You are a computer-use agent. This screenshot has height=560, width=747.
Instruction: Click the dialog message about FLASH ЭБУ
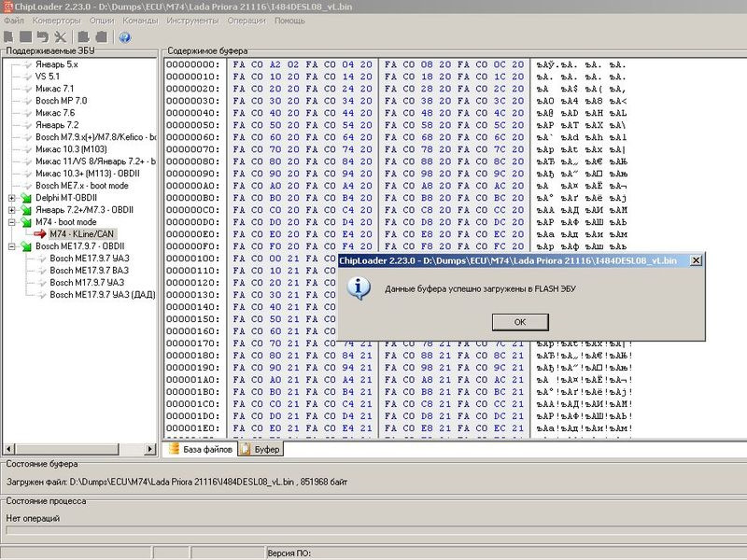pos(480,288)
